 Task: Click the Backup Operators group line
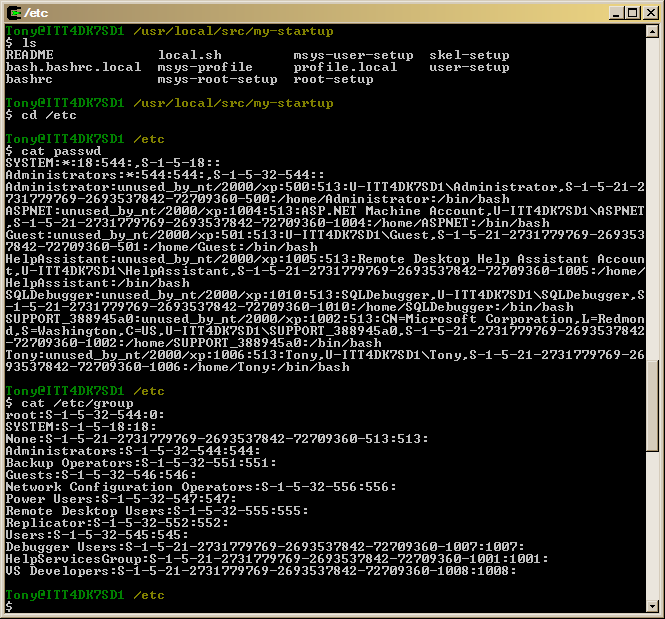click(x=141, y=463)
